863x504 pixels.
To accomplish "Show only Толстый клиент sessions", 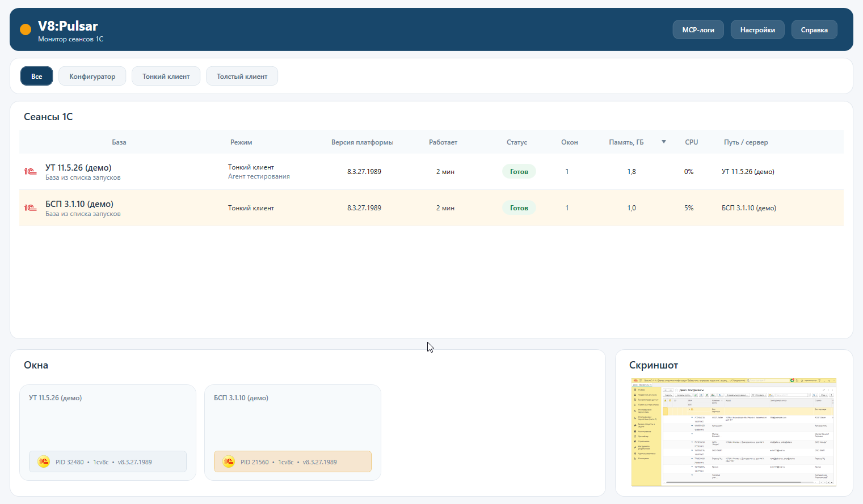I will [242, 76].
